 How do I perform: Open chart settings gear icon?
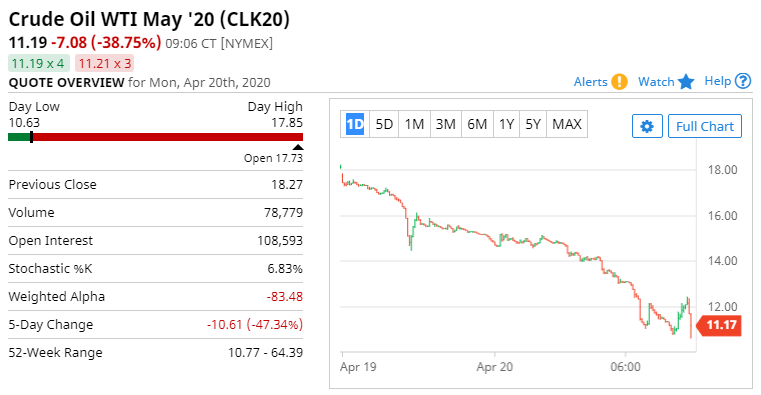click(647, 126)
